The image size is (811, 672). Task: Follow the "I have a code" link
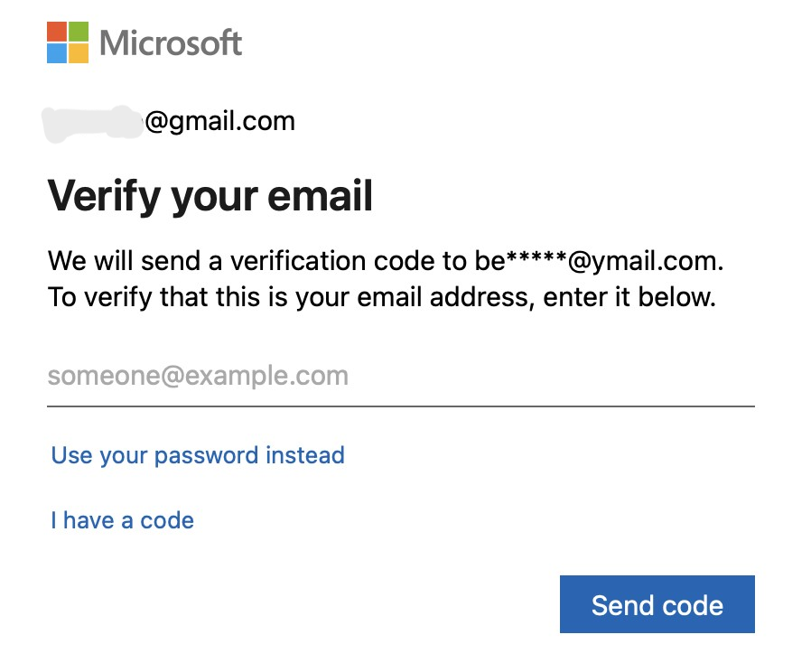122,520
